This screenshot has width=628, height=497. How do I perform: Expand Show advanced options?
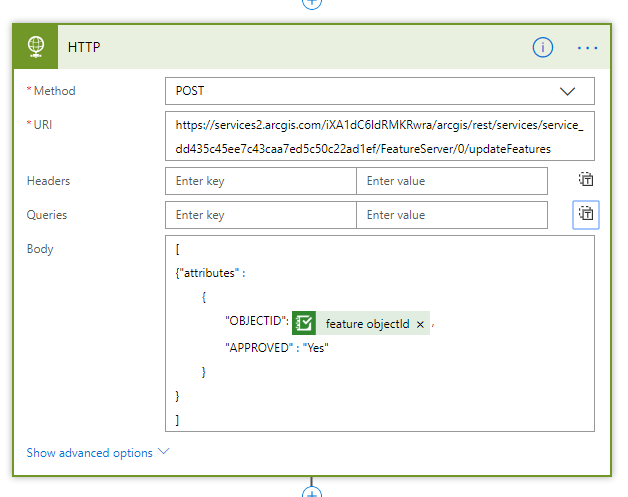pyautogui.click(x=164, y=452)
